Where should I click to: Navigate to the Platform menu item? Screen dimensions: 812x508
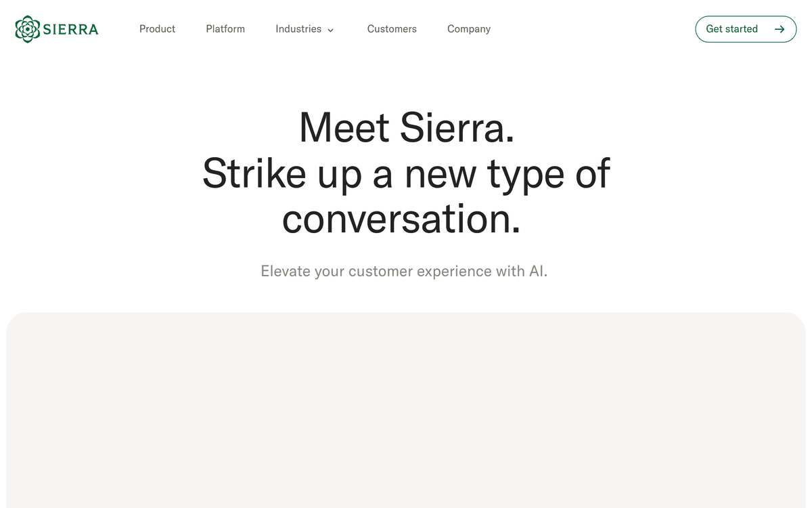tap(225, 29)
